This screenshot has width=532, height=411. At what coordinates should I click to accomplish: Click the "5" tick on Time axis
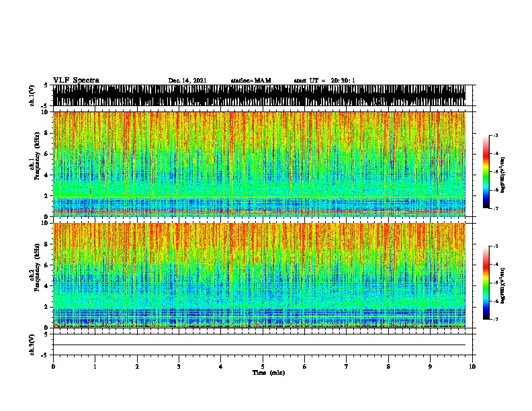pos(263,367)
